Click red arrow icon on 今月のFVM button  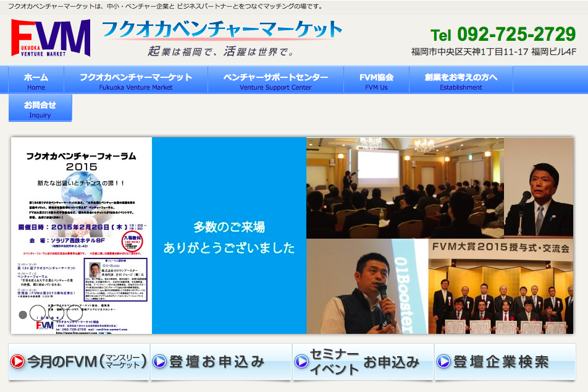point(17,361)
